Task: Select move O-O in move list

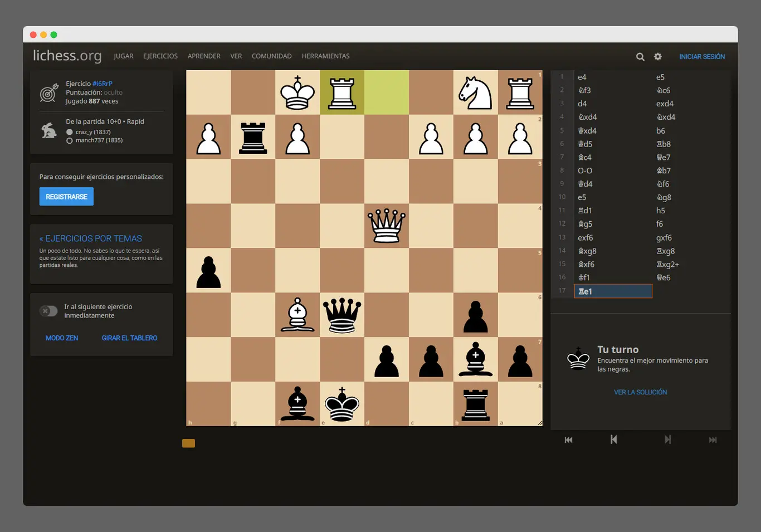Action: [613, 170]
